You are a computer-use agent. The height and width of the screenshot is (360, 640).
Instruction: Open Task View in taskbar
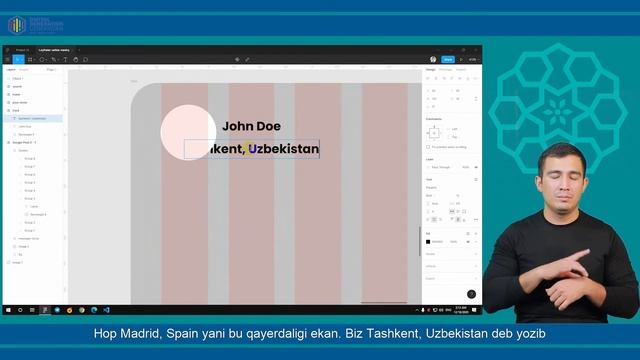click(x=32, y=310)
